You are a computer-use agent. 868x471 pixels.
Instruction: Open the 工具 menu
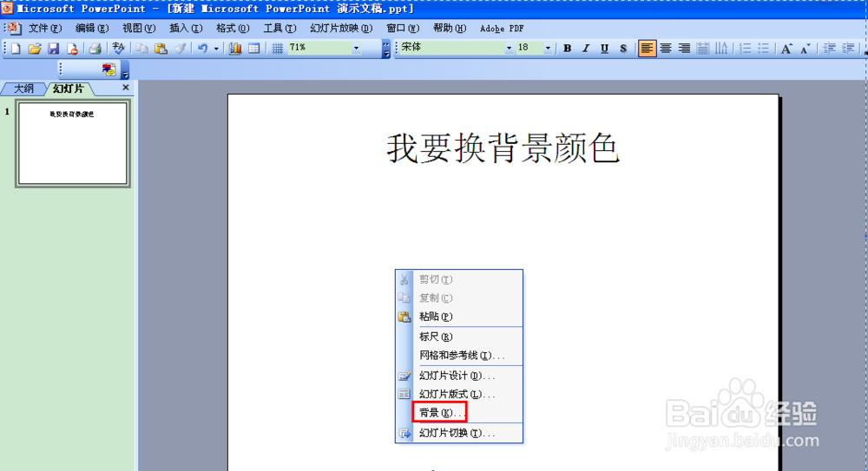coord(279,29)
